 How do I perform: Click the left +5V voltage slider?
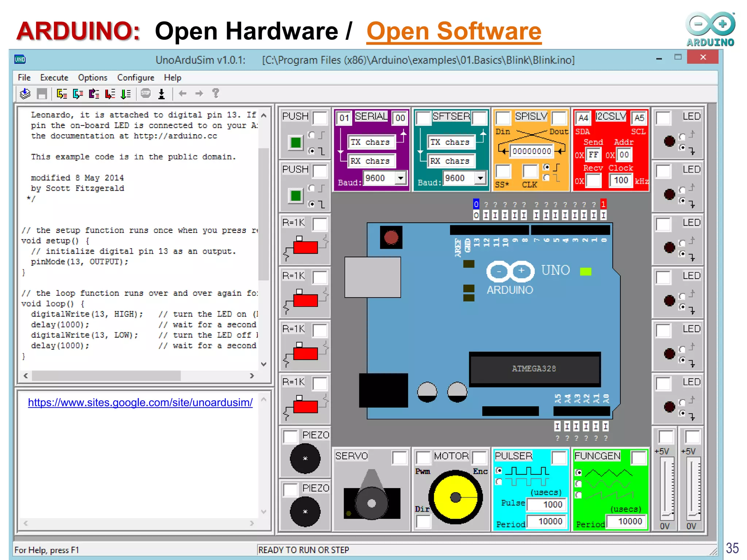tap(667, 488)
